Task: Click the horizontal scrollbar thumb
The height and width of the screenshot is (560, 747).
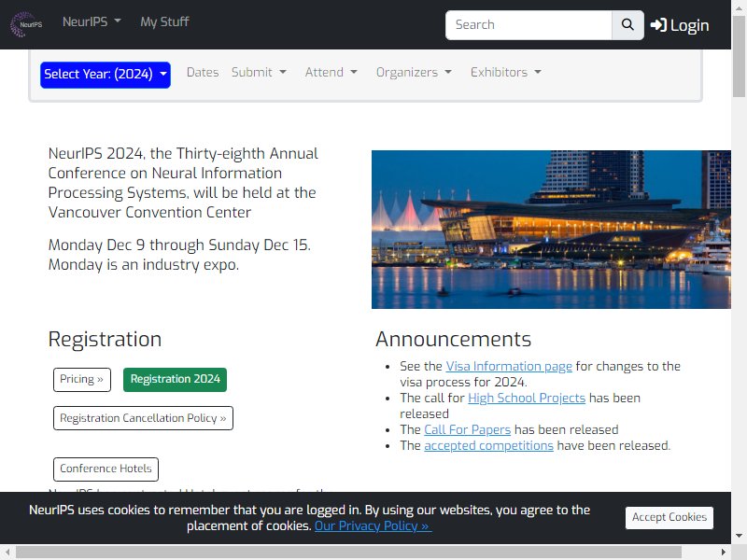Action: point(348,553)
